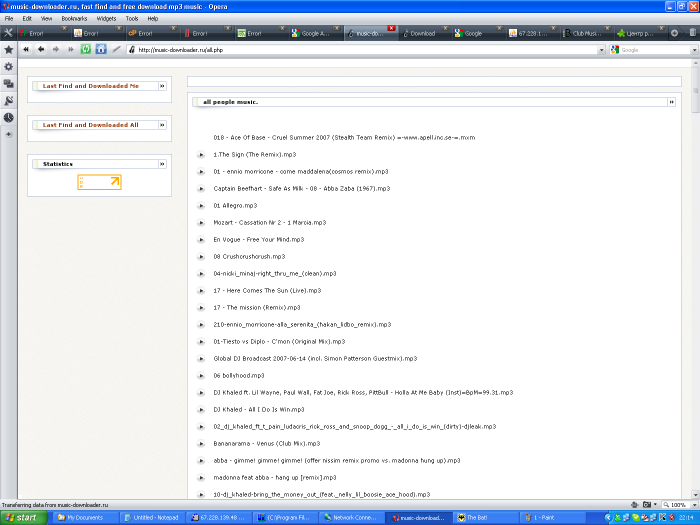Open 210-ennio_morricone-alla_serenita track link

pyautogui.click(x=302, y=325)
